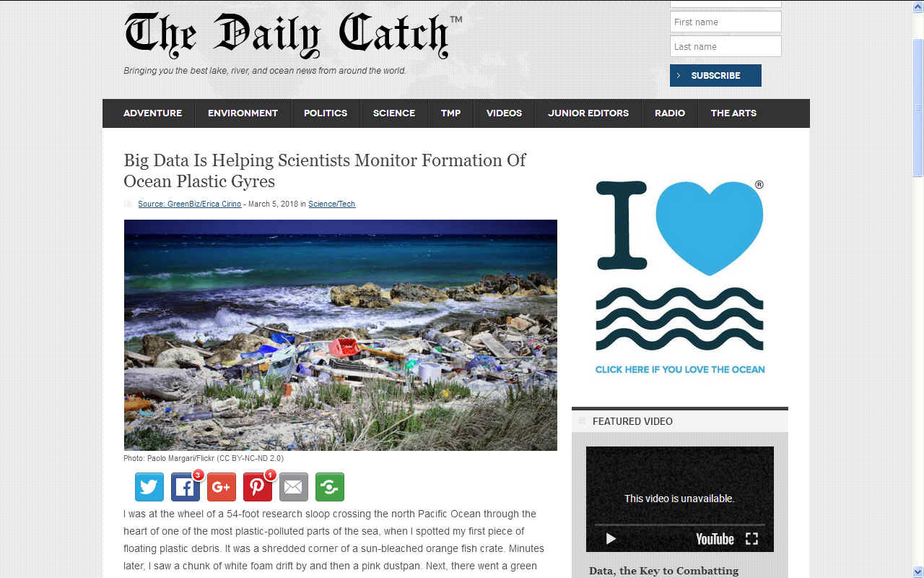This screenshot has height=578, width=924.
Task: Toggle fullscreen on featured video
Action: tap(751, 539)
